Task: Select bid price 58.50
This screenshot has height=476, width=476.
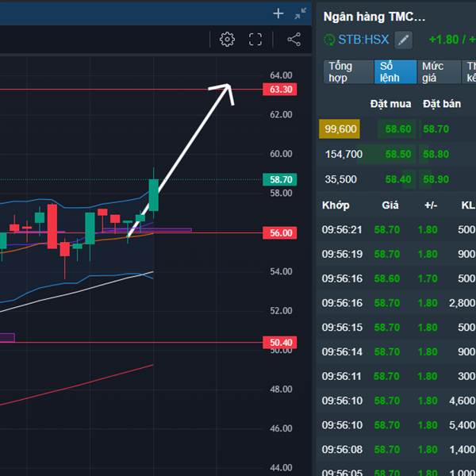Action: [x=398, y=154]
